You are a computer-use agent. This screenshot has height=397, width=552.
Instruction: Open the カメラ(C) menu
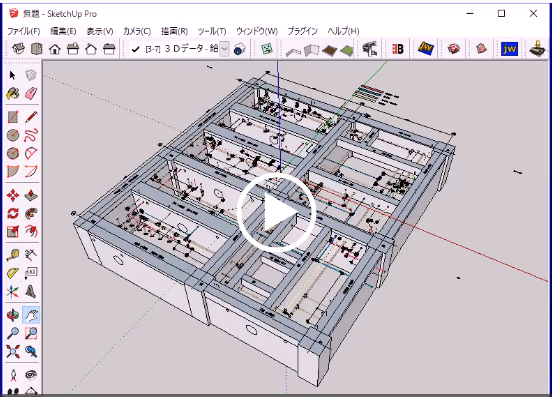(x=137, y=31)
